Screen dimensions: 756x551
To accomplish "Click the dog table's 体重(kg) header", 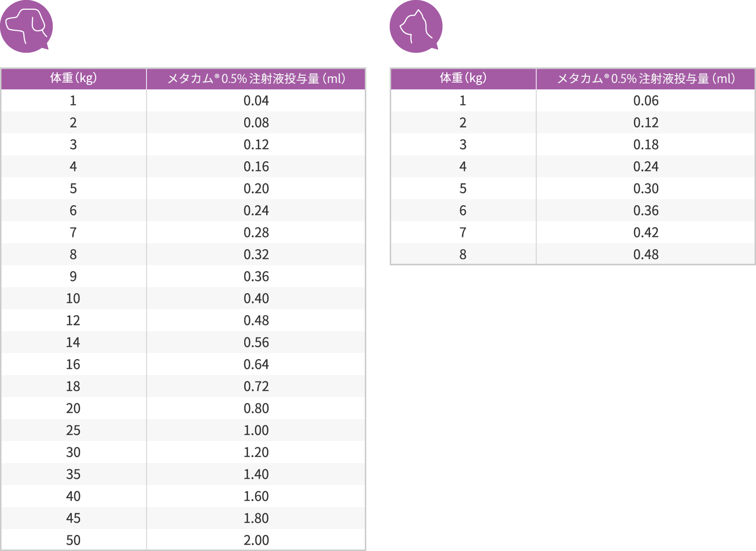I will click(x=73, y=79).
